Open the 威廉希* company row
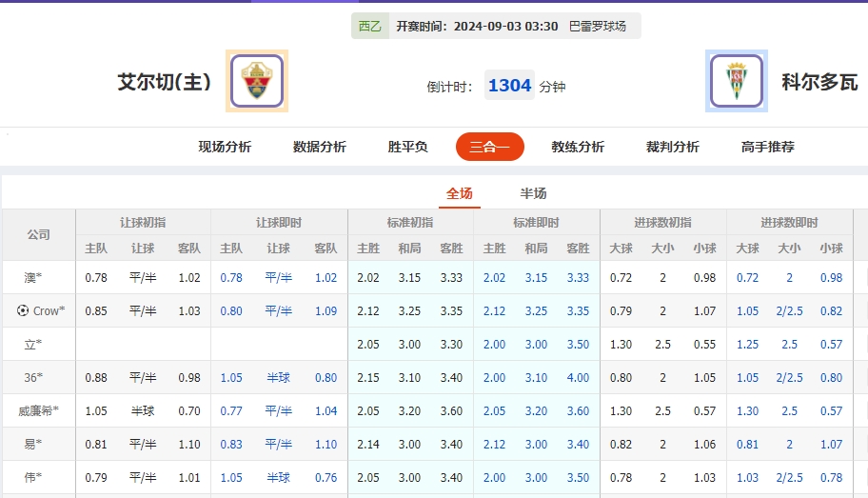Image resolution: width=868 pixels, height=498 pixels. [x=39, y=410]
